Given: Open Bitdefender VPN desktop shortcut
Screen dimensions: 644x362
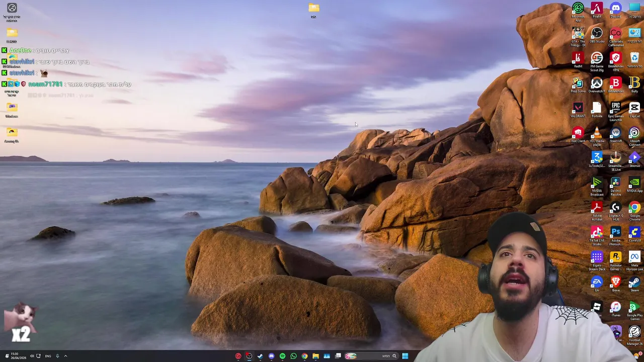Looking at the screenshot, I should click(x=616, y=62).
